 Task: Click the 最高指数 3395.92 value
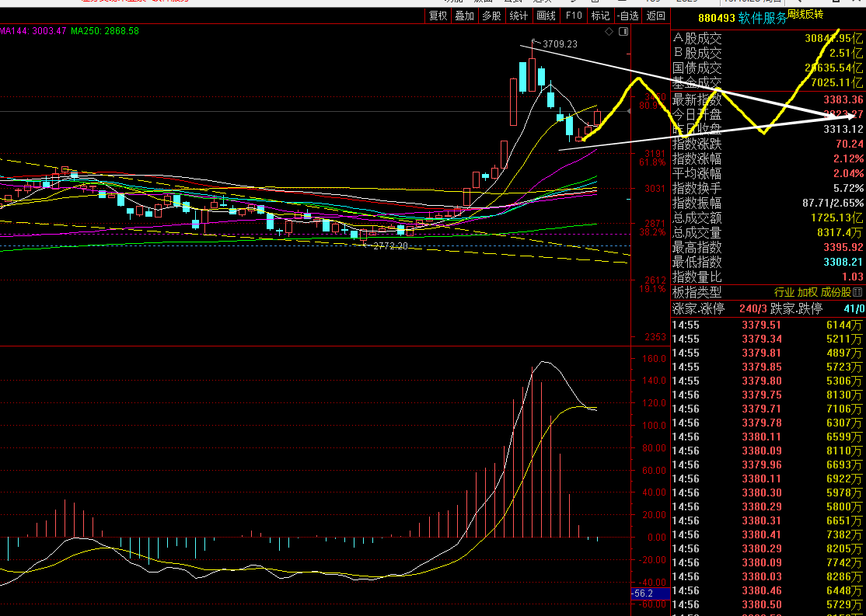(843, 247)
